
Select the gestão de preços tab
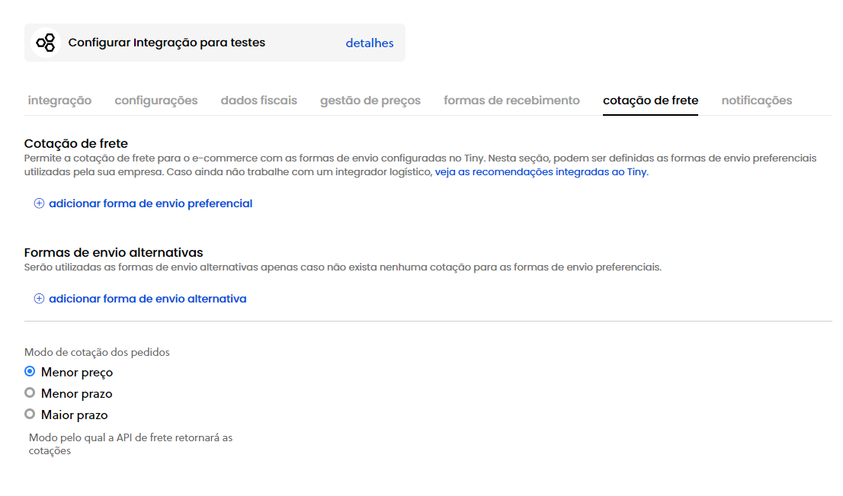click(x=370, y=100)
